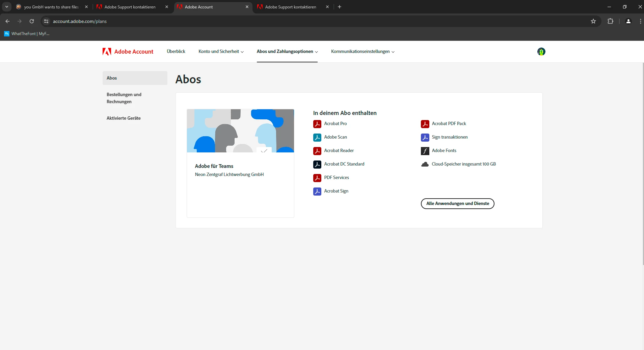This screenshot has width=644, height=350.
Task: View site information icon in address bar
Action: coord(46,21)
